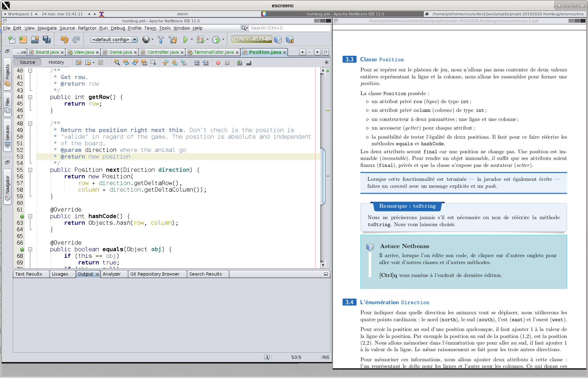Click the Find Selection magnifier icon

tap(117, 62)
